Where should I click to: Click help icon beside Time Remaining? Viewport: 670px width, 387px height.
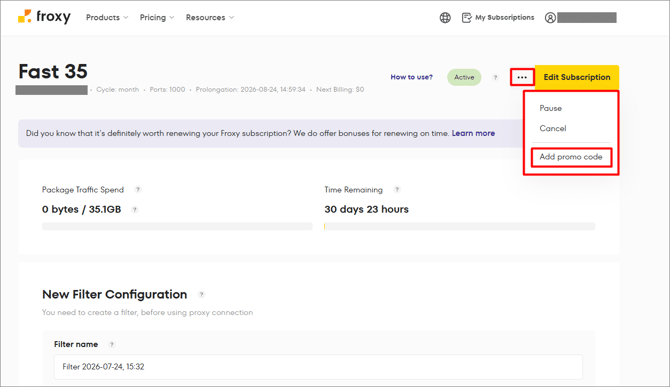[x=397, y=189]
